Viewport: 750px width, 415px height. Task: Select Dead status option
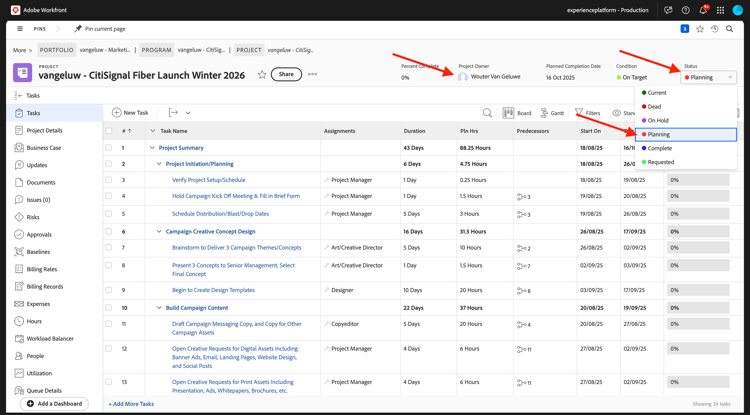click(x=686, y=107)
